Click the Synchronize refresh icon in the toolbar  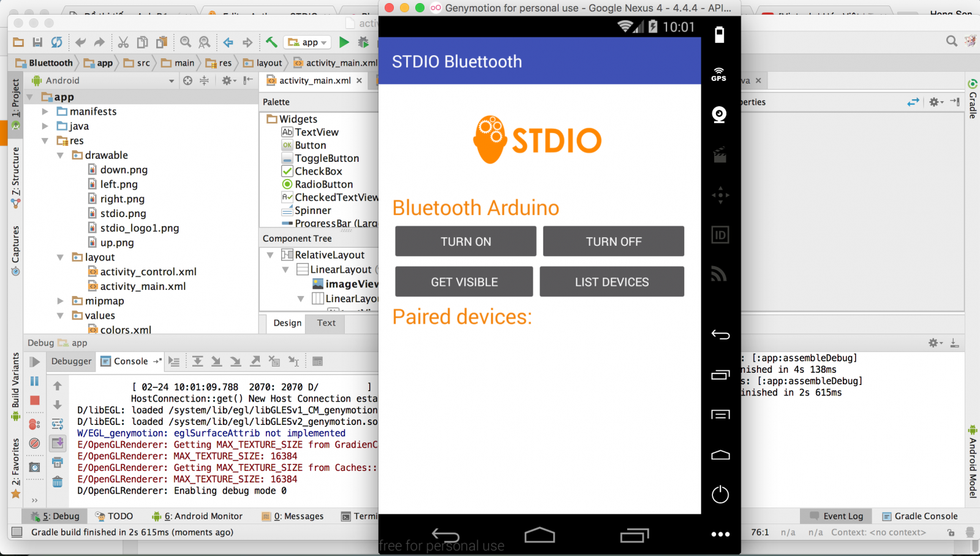coord(56,42)
